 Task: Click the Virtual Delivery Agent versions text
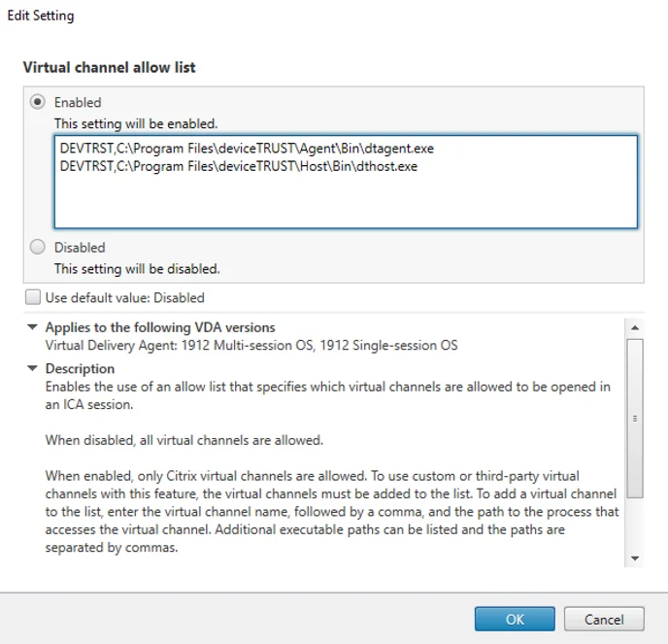click(x=251, y=345)
